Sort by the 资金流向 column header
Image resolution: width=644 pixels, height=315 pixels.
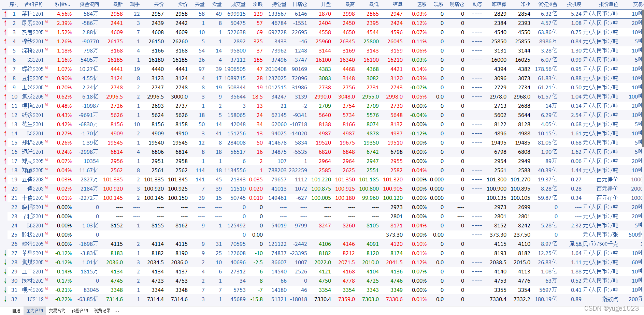pos(89,4)
